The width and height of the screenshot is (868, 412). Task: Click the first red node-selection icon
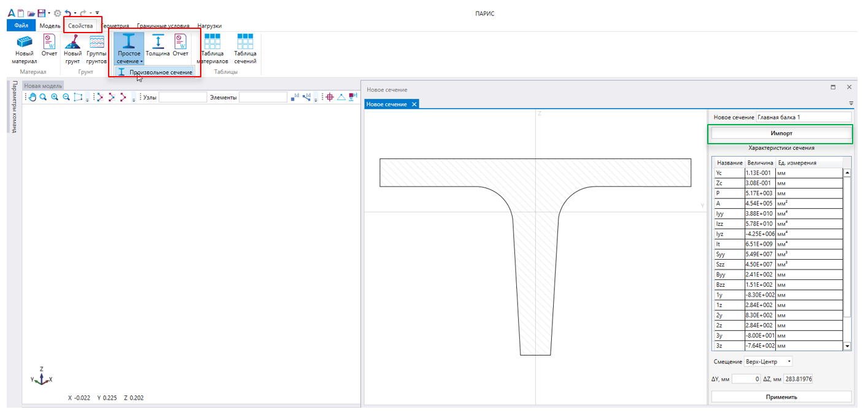100,97
